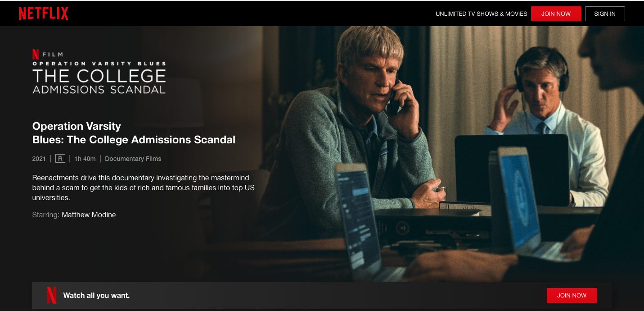Click the JOIN NOW button in header
The image size is (644, 311).
click(x=556, y=14)
